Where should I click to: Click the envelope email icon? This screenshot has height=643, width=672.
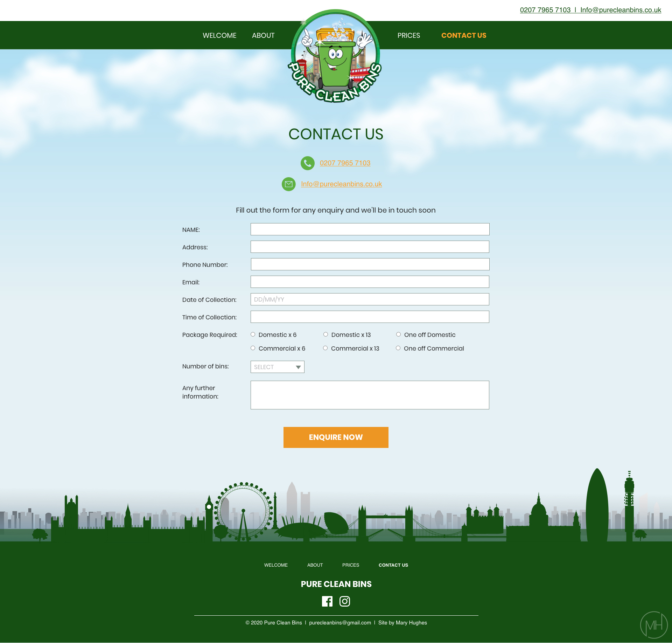tap(288, 184)
